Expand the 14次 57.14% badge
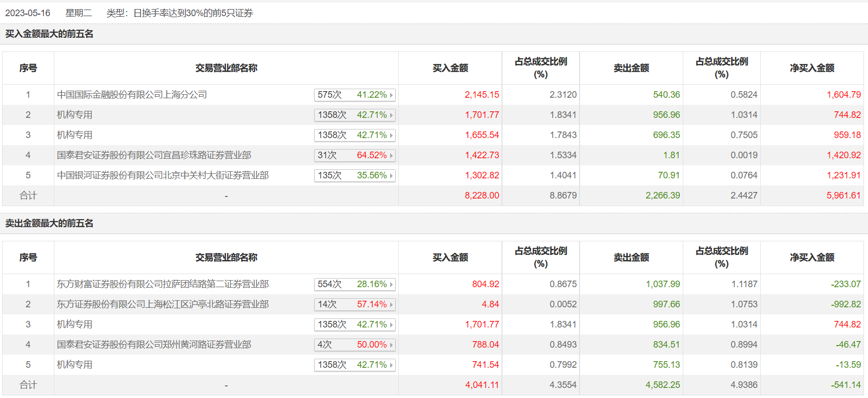Viewport: 868px width, 398px height. pyautogui.click(x=355, y=304)
